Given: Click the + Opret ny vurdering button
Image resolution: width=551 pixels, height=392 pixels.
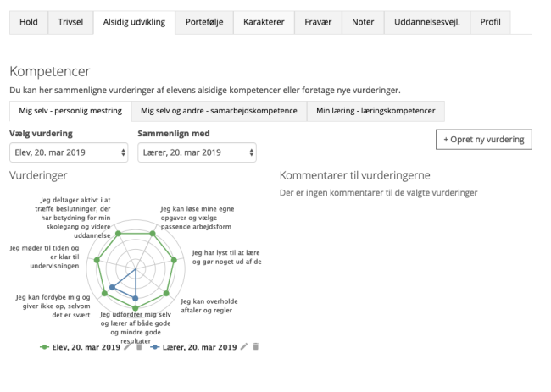Looking at the screenshot, I should click(x=484, y=140).
